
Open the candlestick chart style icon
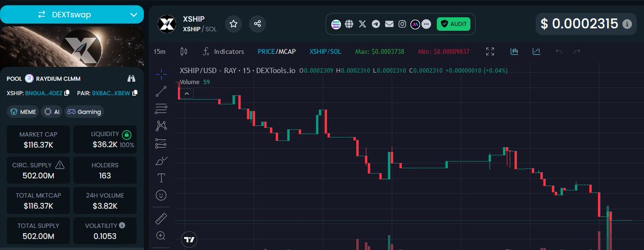185,52
